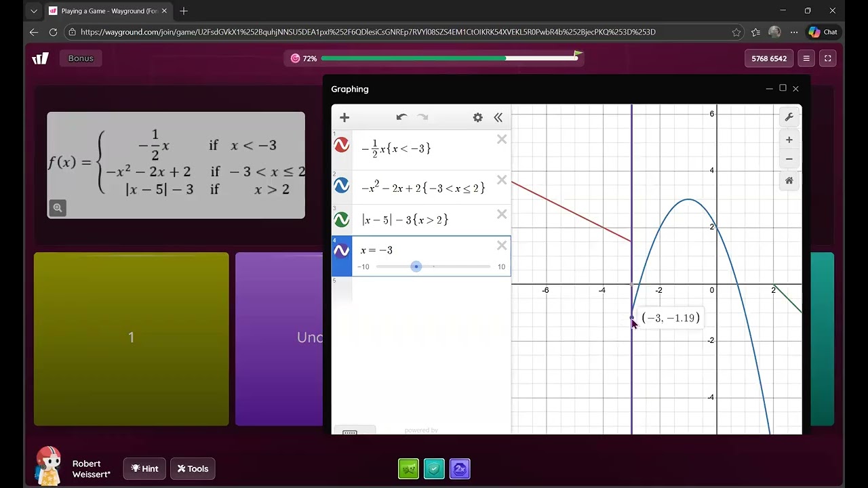This screenshot has height=488, width=868.
Task: Delete the -1/2x expression row
Action: tap(502, 140)
